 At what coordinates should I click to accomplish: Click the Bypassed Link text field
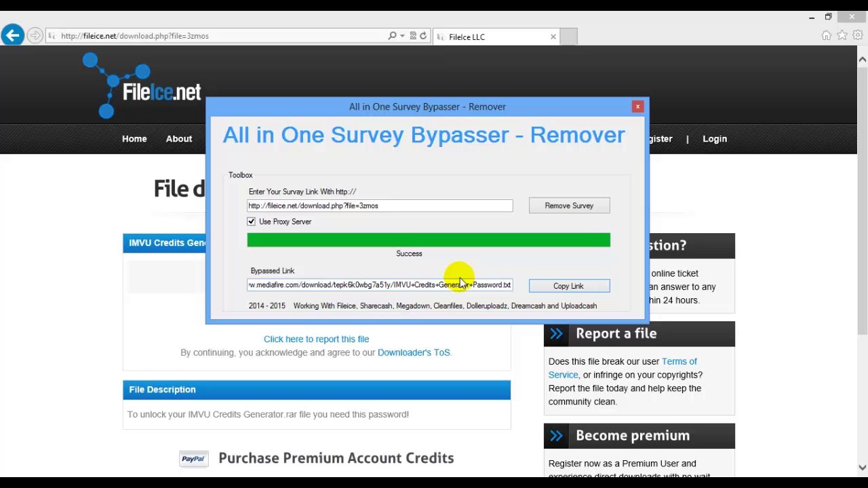380,285
